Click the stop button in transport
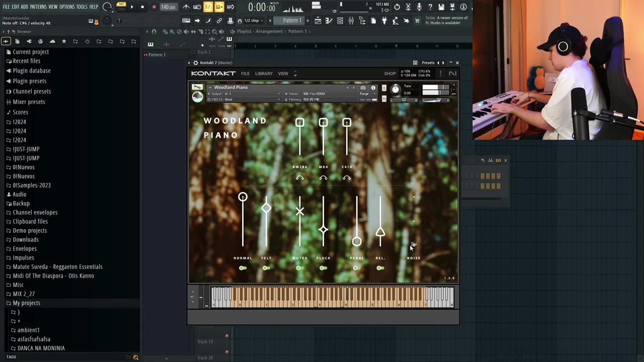 [142, 7]
